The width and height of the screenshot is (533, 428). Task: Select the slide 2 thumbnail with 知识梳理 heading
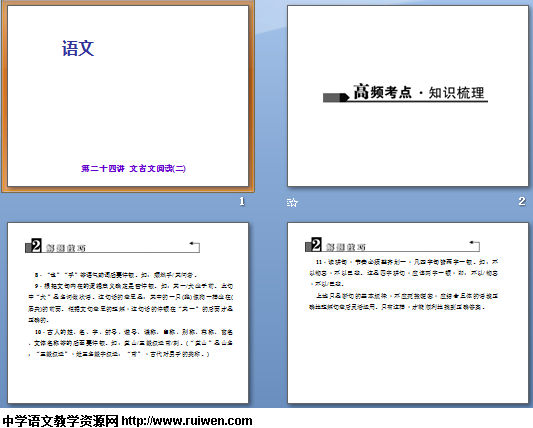pyautogui.click(x=408, y=96)
